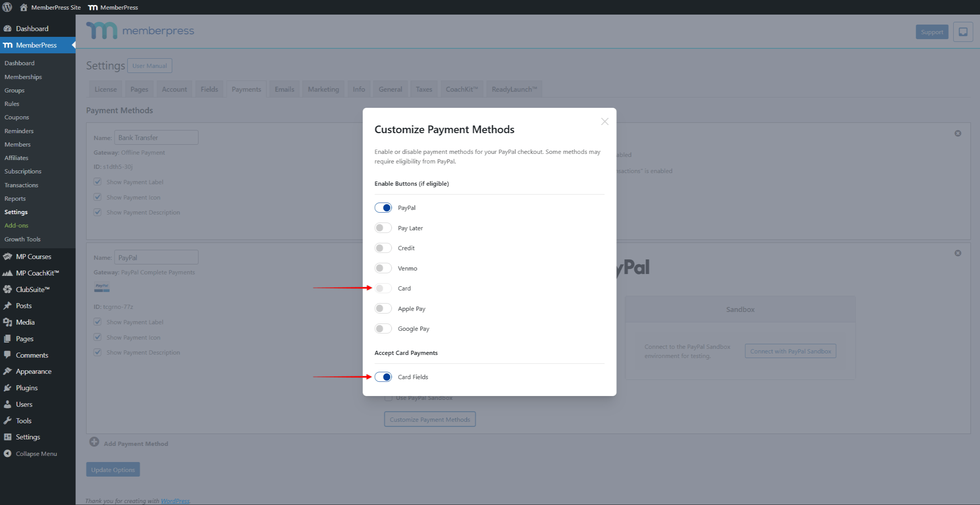Open the Appearance menu
The image size is (980, 505).
tap(33, 371)
